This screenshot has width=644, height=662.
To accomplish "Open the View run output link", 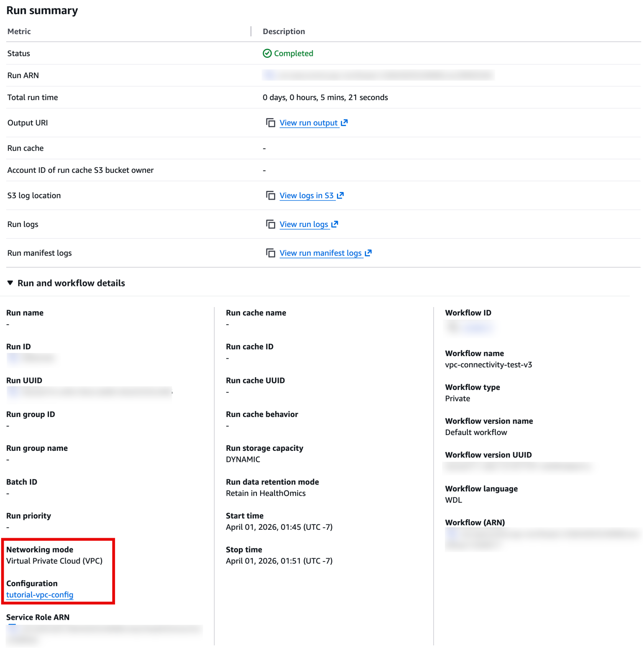I will tap(308, 123).
